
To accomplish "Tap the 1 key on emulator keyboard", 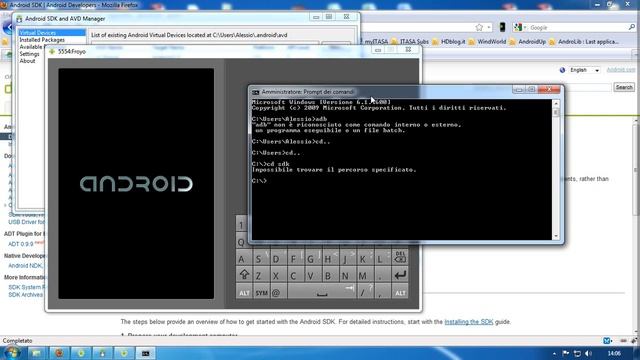I will pos(242,224).
